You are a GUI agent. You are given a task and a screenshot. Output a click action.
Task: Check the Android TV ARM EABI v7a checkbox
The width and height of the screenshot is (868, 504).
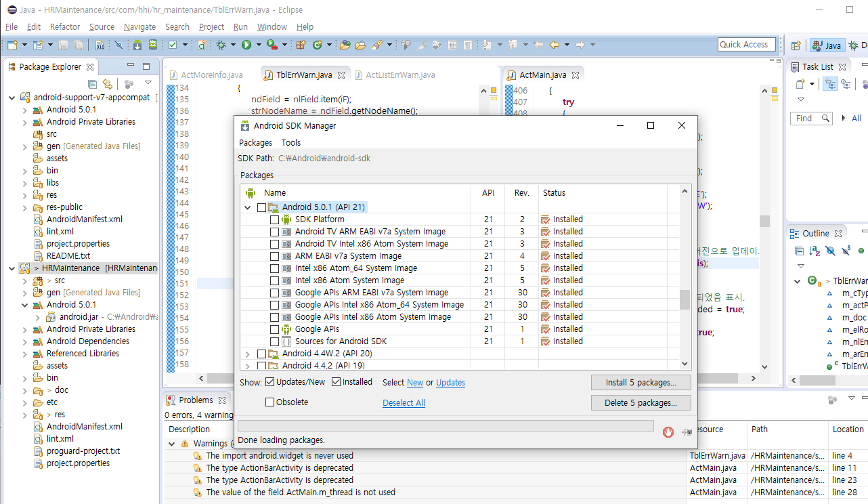[274, 232]
